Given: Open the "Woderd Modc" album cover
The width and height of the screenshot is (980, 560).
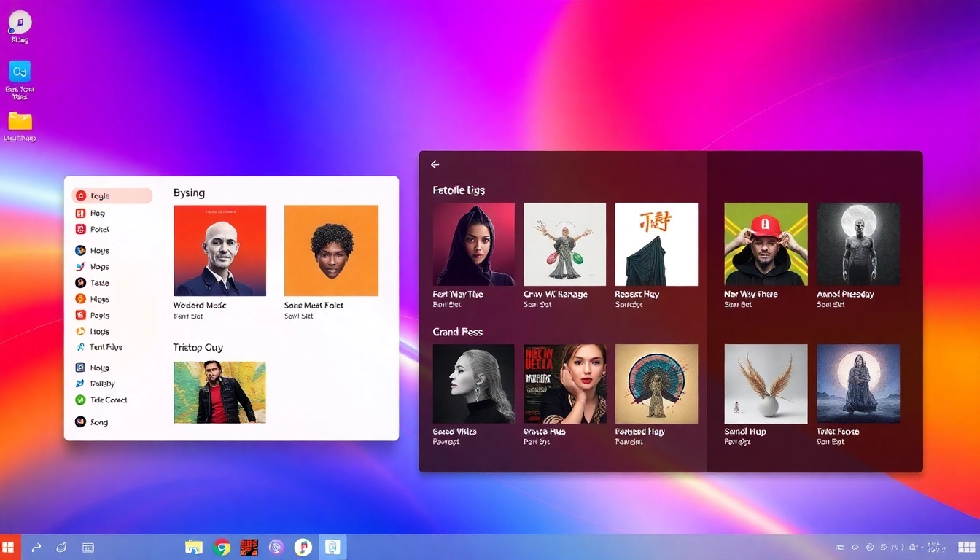Looking at the screenshot, I should tap(219, 250).
